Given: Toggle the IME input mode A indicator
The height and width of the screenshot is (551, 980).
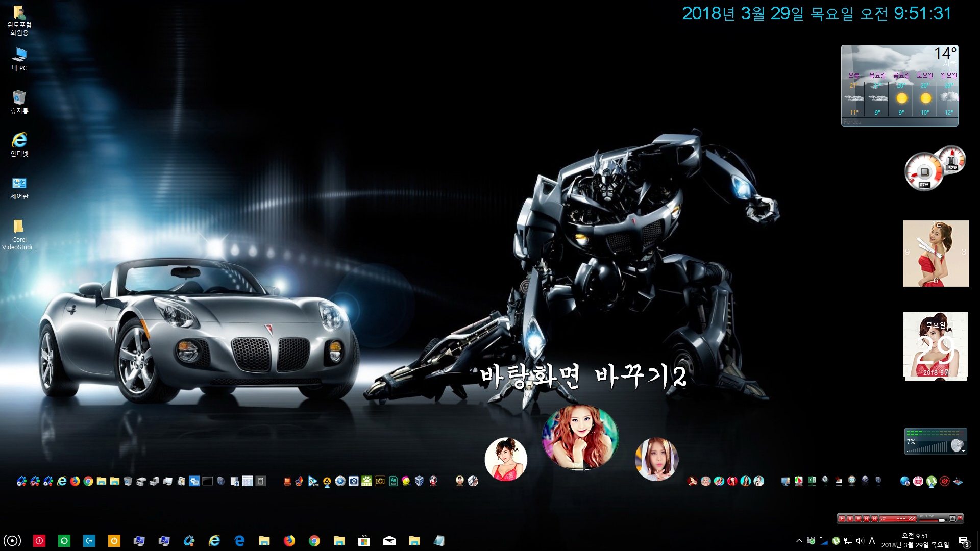Looking at the screenshot, I should coord(872,541).
